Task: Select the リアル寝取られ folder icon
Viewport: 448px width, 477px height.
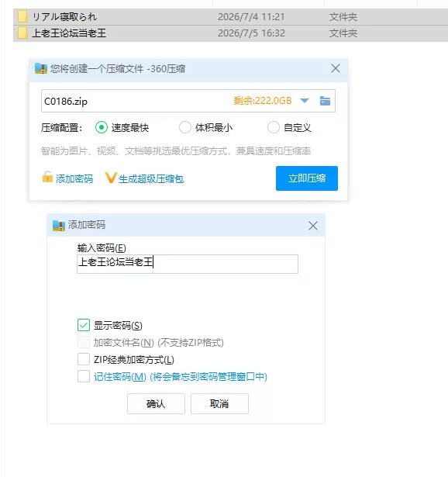Action: click(x=22, y=17)
